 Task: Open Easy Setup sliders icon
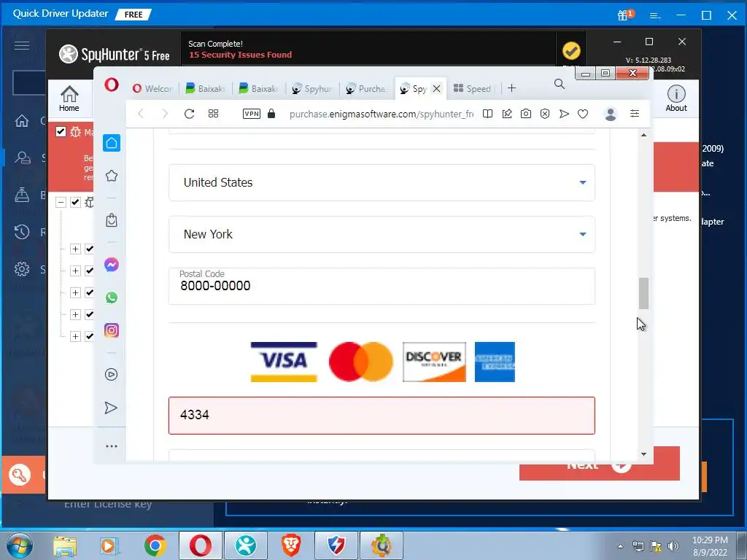pyautogui.click(x=635, y=113)
